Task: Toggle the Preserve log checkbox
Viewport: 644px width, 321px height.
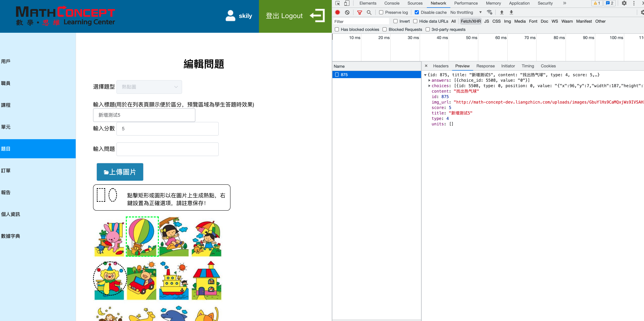Action: pyautogui.click(x=381, y=12)
